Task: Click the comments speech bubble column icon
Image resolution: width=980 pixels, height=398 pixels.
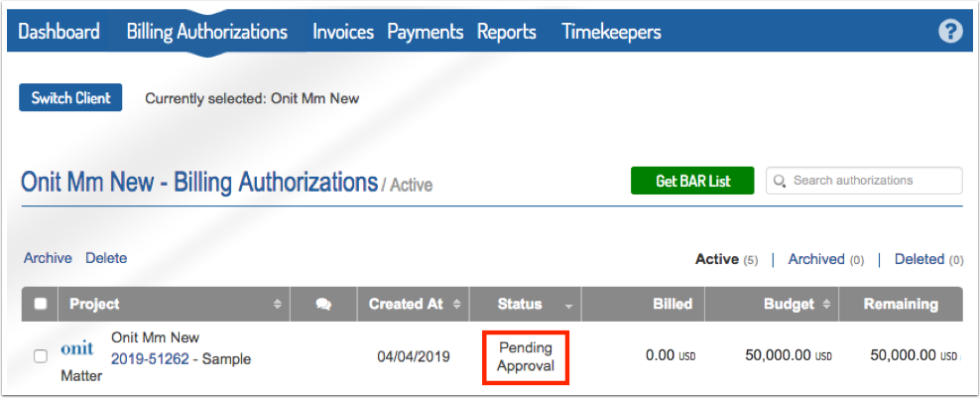Action: point(323,305)
